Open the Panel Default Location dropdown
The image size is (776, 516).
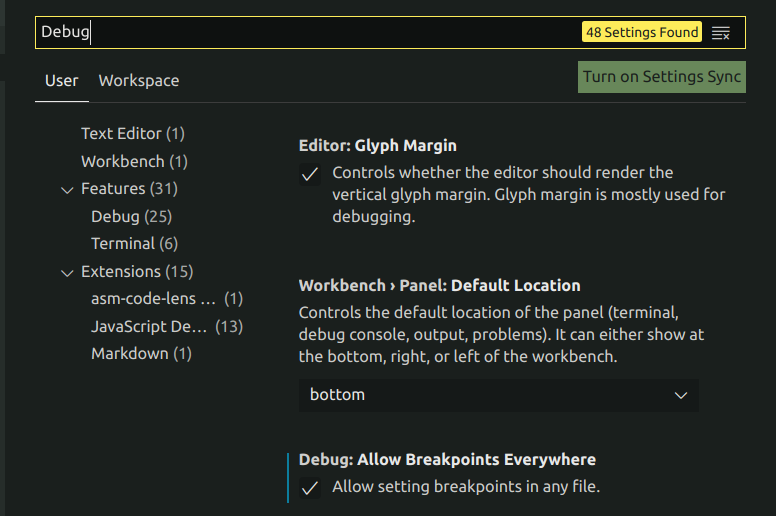point(498,395)
